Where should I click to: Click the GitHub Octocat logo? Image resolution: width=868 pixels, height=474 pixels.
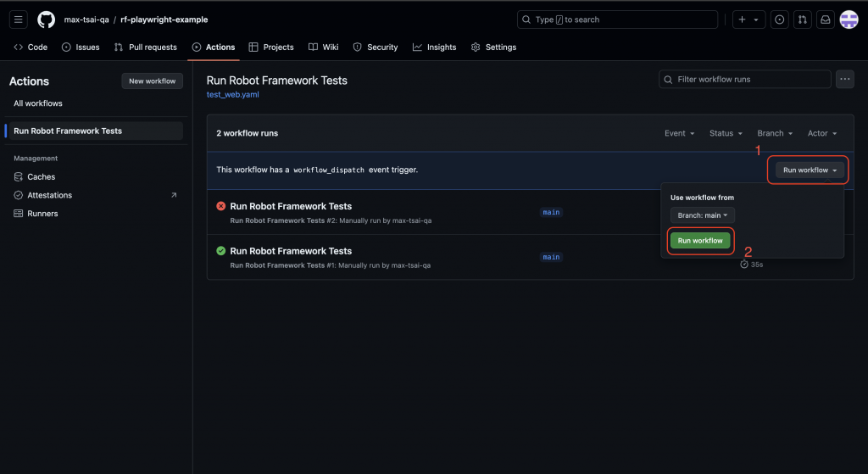[46, 20]
